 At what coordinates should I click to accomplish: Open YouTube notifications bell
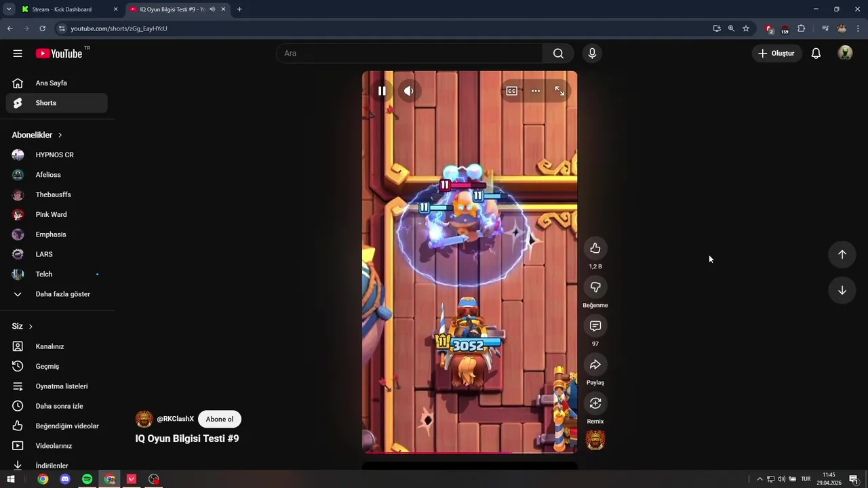pyautogui.click(x=816, y=54)
